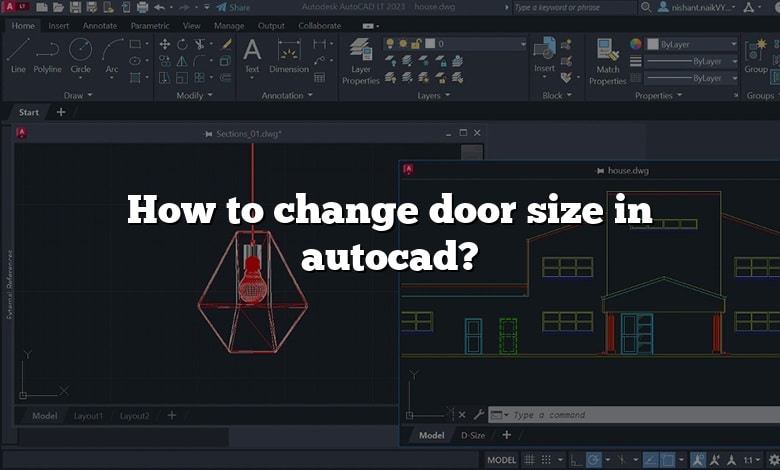Open the ByLayer color dropdown
Image resolution: width=780 pixels, height=470 pixels.
pos(691,44)
